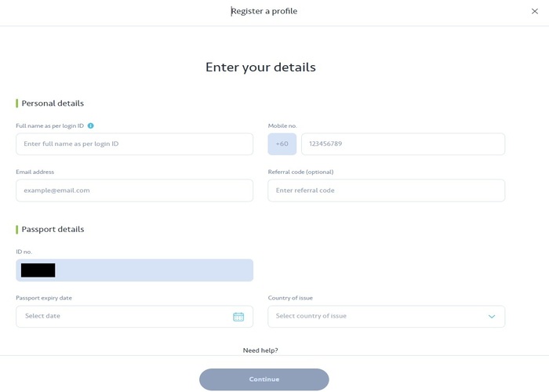Open the Passport expiry date picker field
This screenshot has width=549, height=392.
pos(125,317)
